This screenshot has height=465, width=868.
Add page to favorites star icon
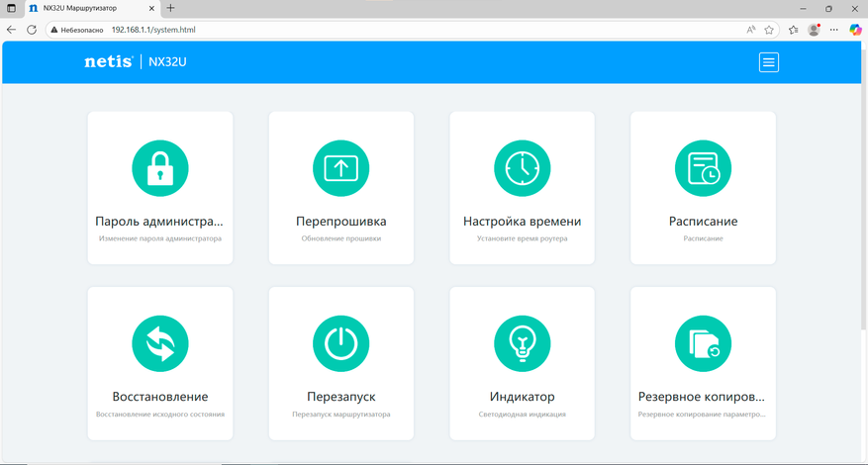(x=769, y=30)
